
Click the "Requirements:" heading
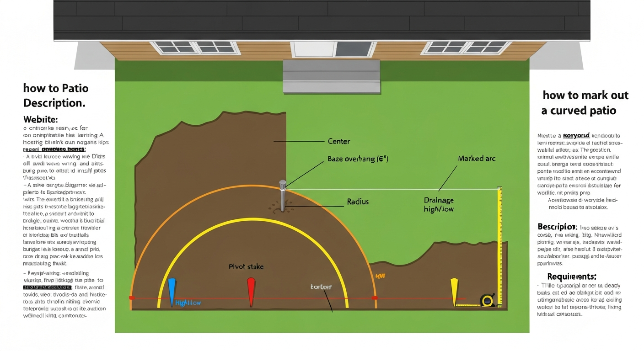pyautogui.click(x=572, y=277)
